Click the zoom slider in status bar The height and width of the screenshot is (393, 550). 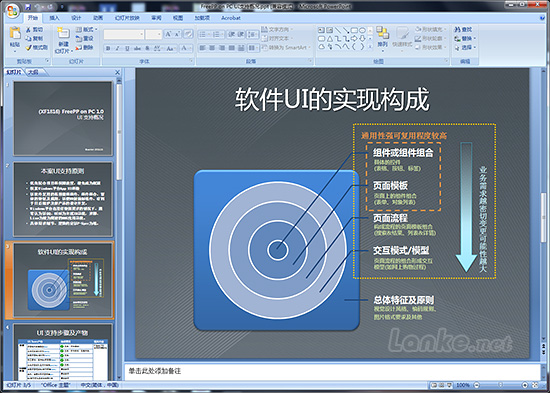tap(501, 385)
